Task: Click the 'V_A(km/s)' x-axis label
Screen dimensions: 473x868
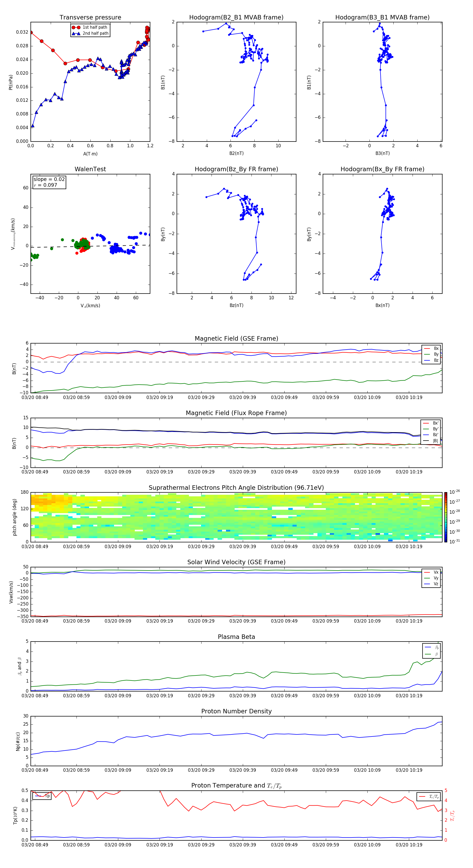Action: click(90, 306)
